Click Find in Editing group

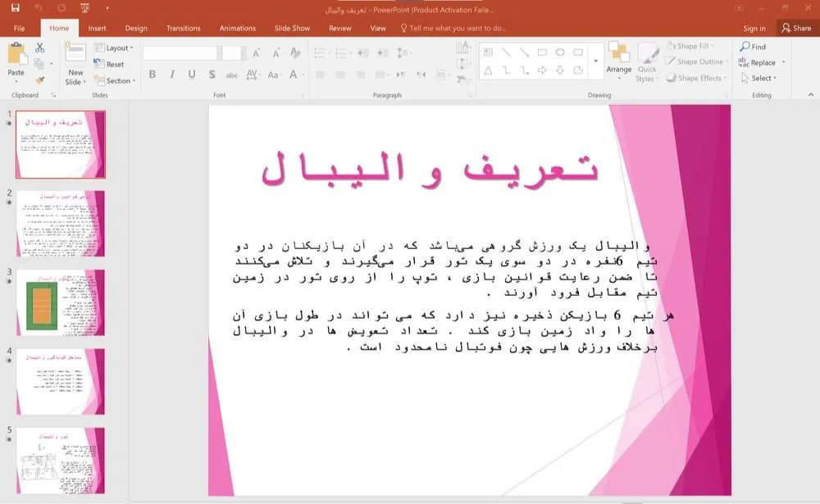pos(753,47)
